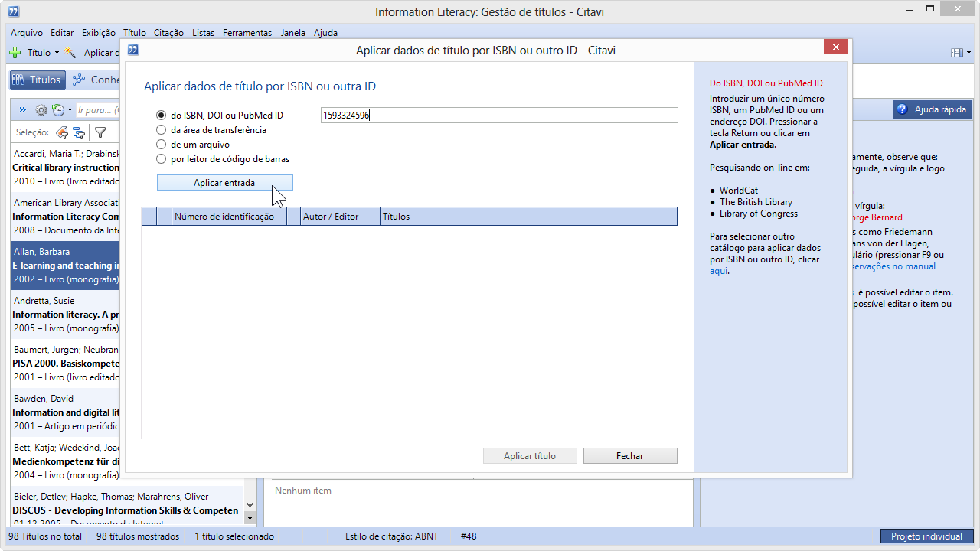Click the 'Ir para...' quick jump field

coord(100,110)
